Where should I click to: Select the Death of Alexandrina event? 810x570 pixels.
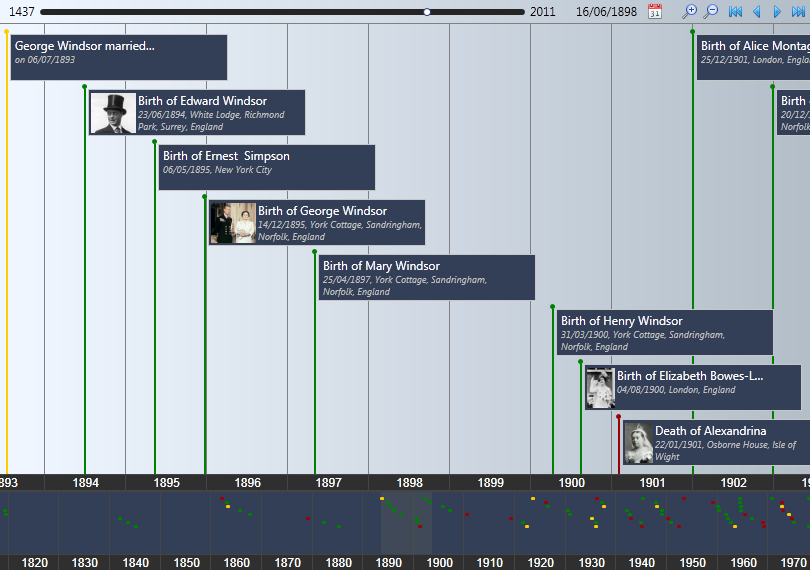[x=716, y=443]
